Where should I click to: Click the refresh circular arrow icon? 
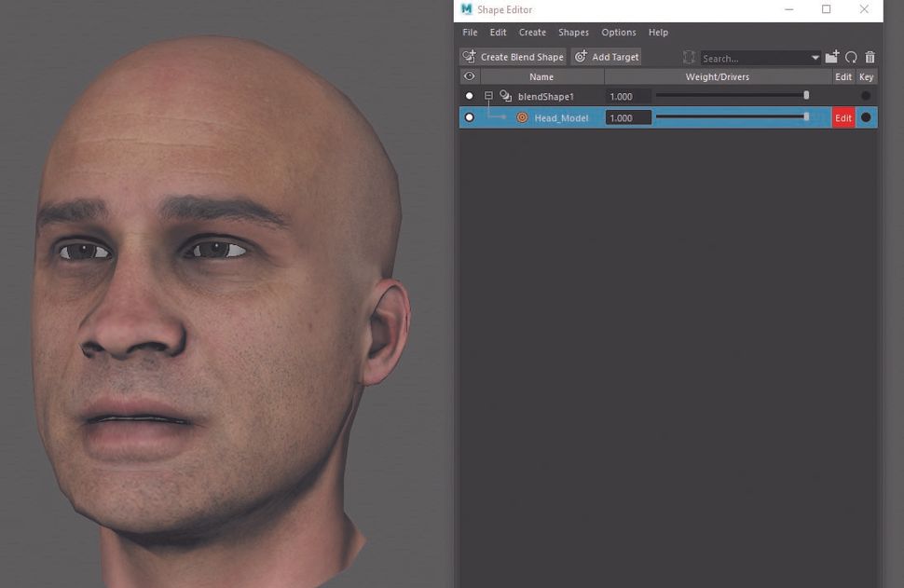pyautogui.click(x=850, y=57)
